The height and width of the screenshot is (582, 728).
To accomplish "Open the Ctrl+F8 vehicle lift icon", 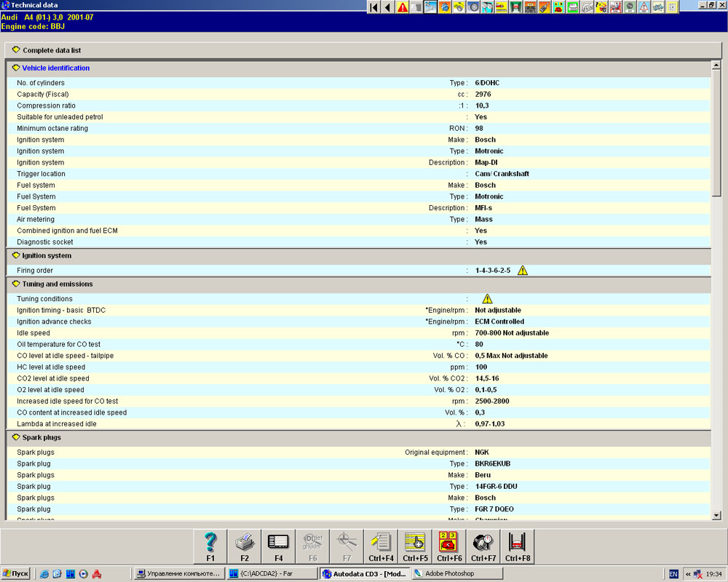I will [x=517, y=546].
